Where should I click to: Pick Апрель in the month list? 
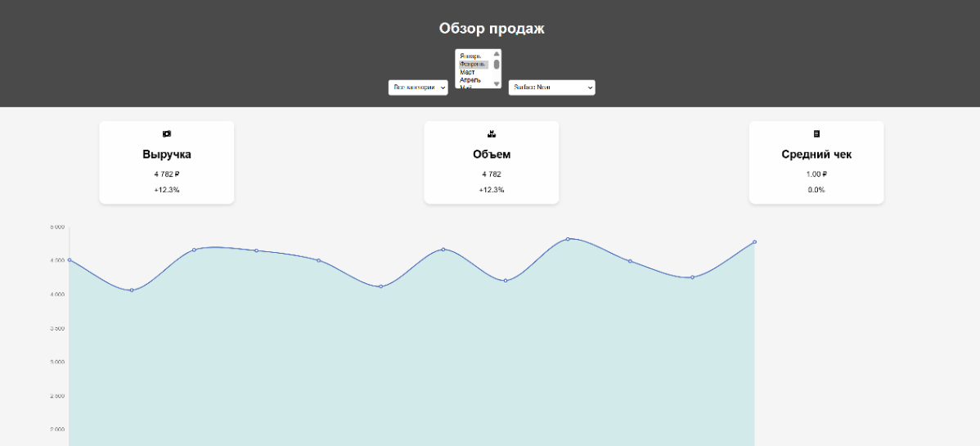coord(473,80)
